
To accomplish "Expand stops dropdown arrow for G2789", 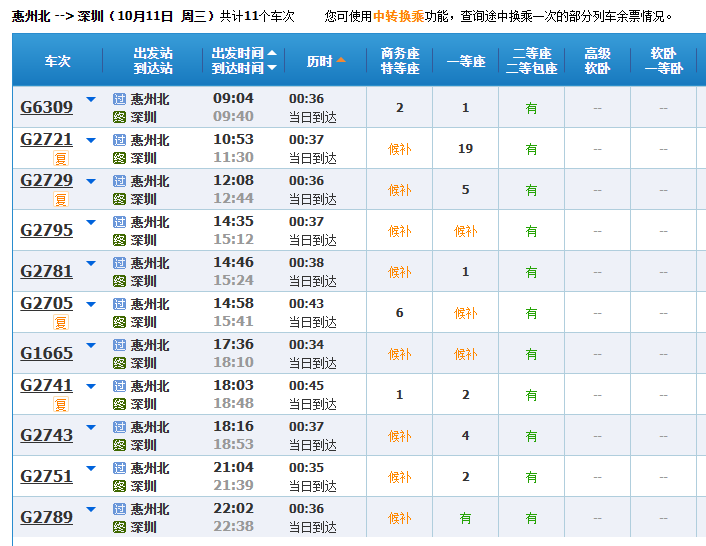I will point(91,509).
